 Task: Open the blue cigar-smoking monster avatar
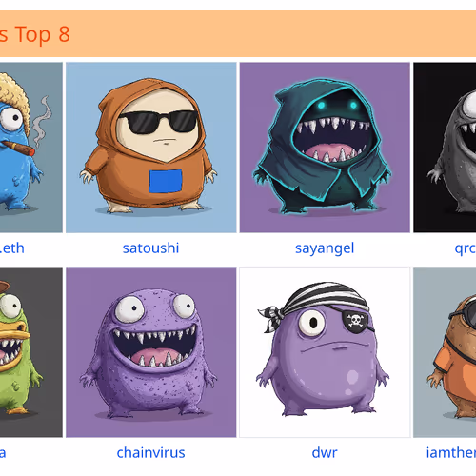31,148
